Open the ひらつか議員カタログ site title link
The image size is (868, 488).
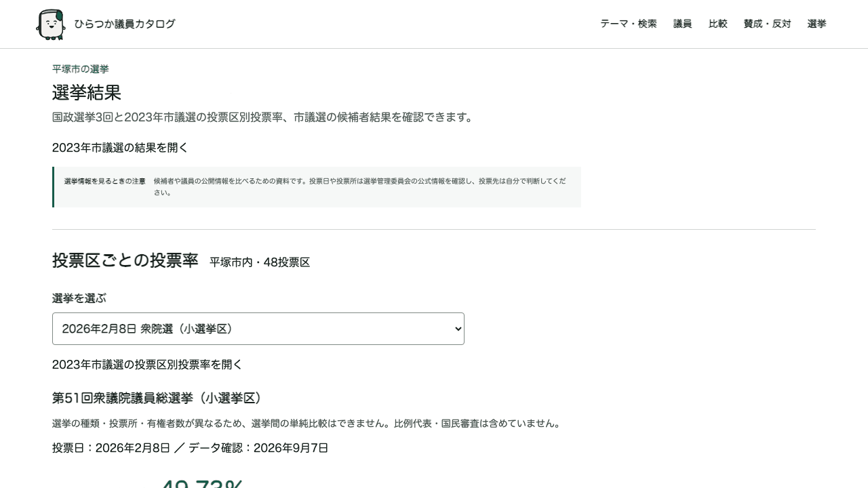pos(125,24)
